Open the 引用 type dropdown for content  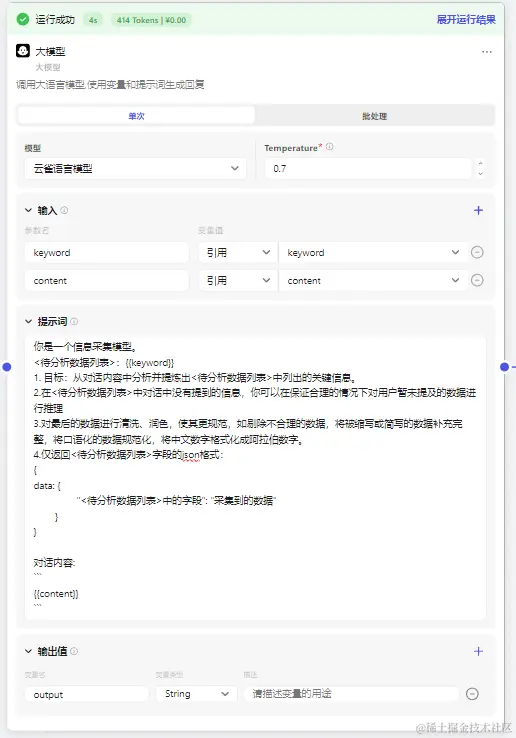click(238, 281)
